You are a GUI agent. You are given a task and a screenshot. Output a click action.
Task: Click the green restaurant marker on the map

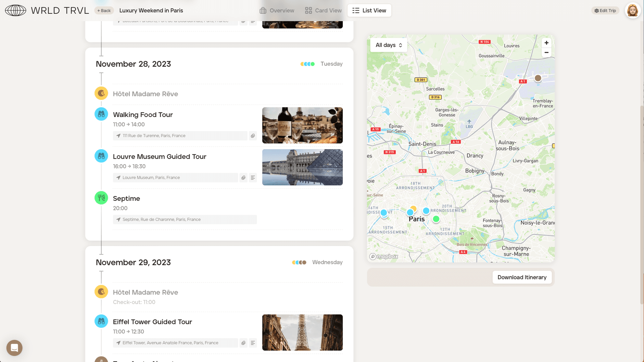pyautogui.click(x=436, y=219)
